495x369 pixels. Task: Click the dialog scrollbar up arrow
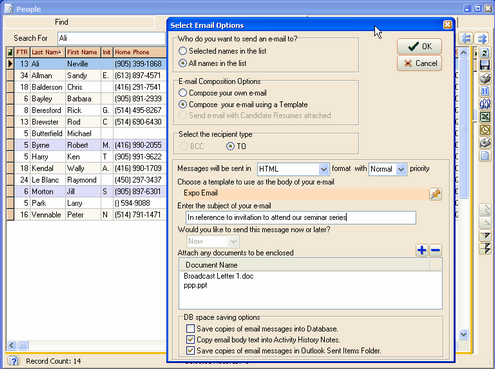click(463, 53)
